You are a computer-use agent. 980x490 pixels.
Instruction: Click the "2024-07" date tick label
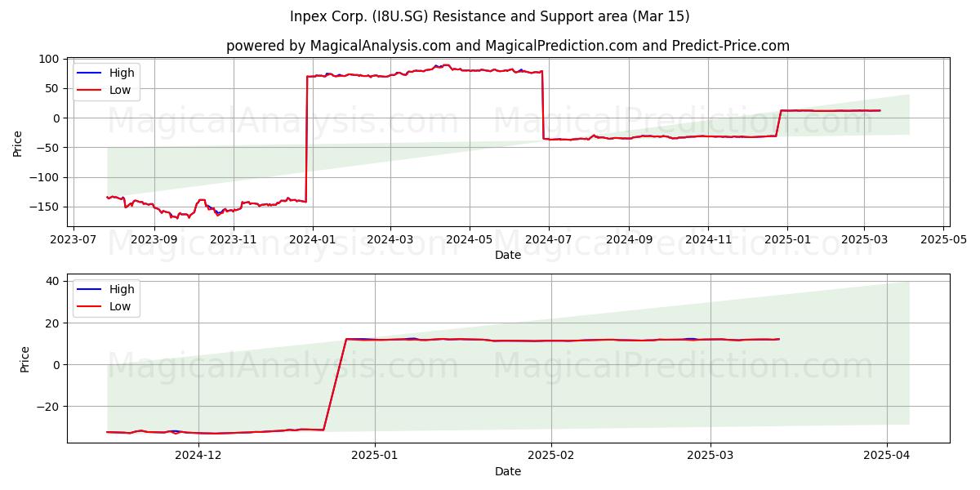(x=548, y=240)
